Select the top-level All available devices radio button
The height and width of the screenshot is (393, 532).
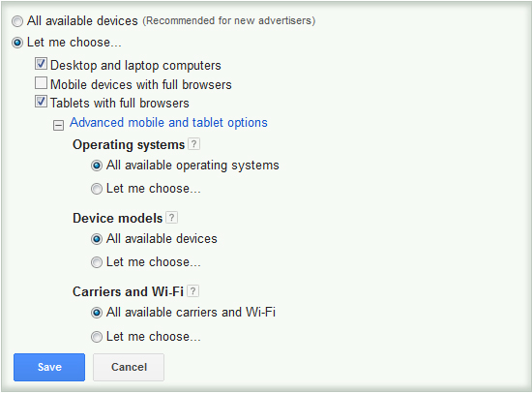pyautogui.click(x=17, y=21)
